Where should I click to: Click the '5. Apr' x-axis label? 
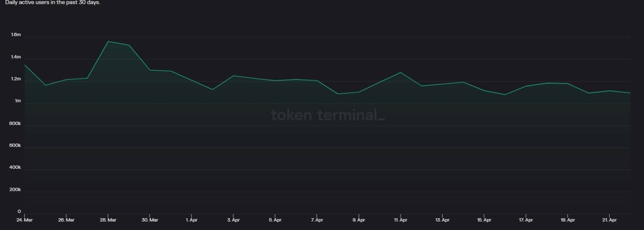point(275,220)
